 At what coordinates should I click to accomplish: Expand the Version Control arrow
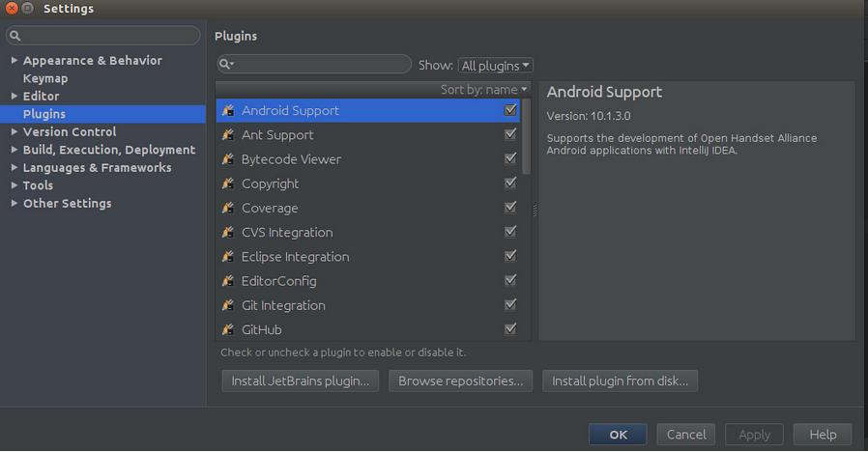(x=14, y=131)
